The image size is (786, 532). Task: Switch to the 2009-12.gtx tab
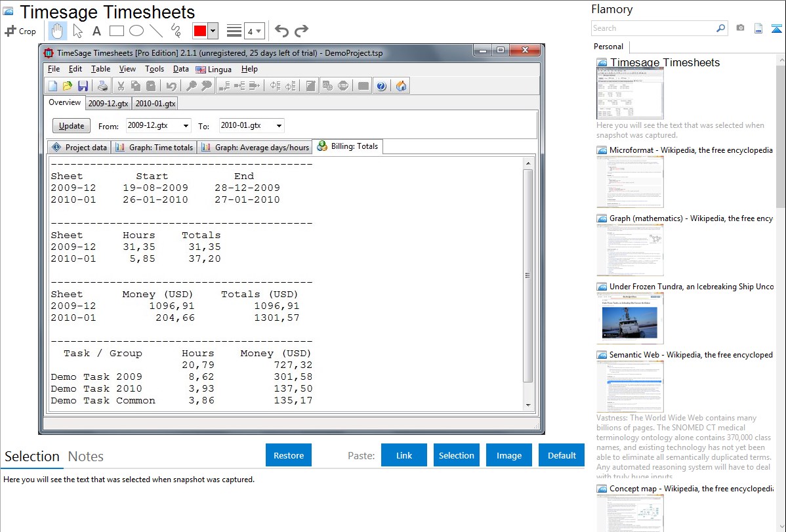108,104
